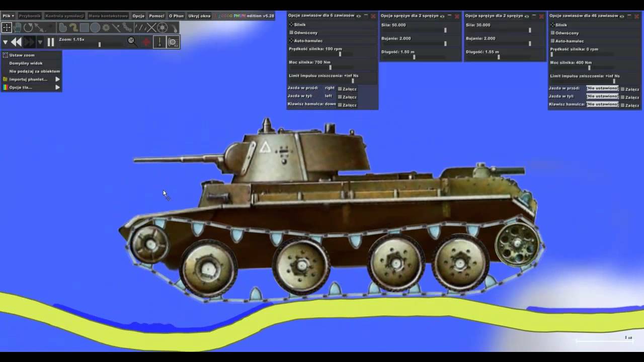Click the Undo rewind button
The image size is (644, 362).
click(16, 42)
